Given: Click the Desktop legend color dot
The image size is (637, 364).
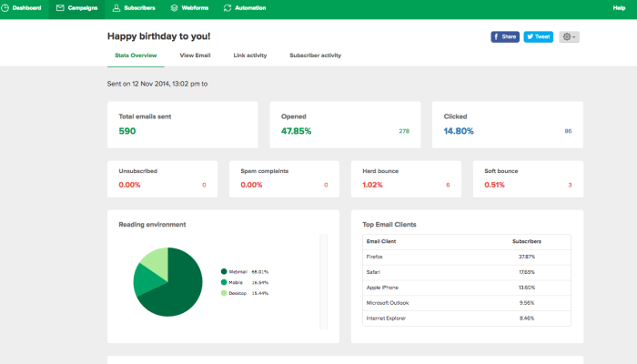Looking at the screenshot, I should click(224, 294).
